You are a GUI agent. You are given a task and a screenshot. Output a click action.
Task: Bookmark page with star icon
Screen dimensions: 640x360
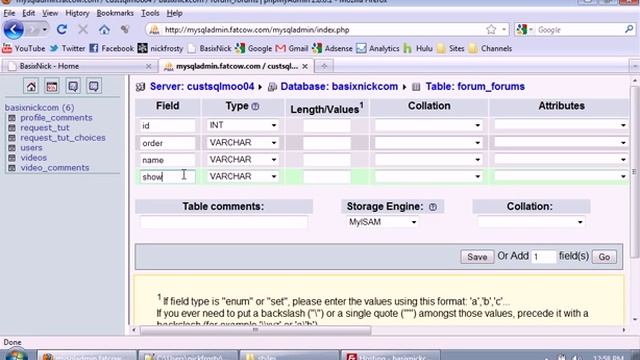(x=491, y=29)
